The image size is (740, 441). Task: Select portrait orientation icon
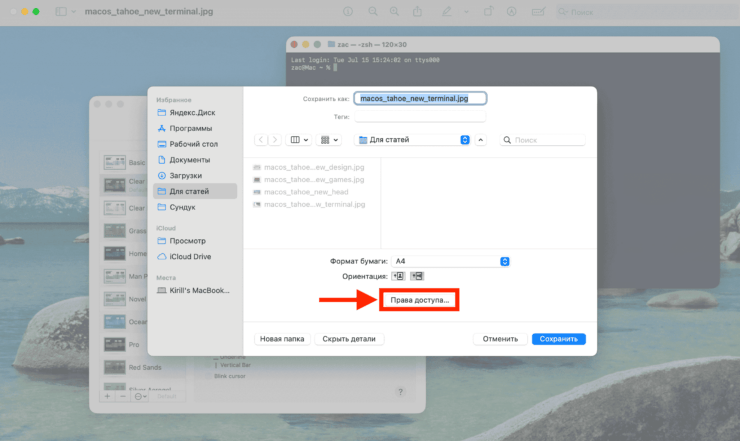(400, 276)
